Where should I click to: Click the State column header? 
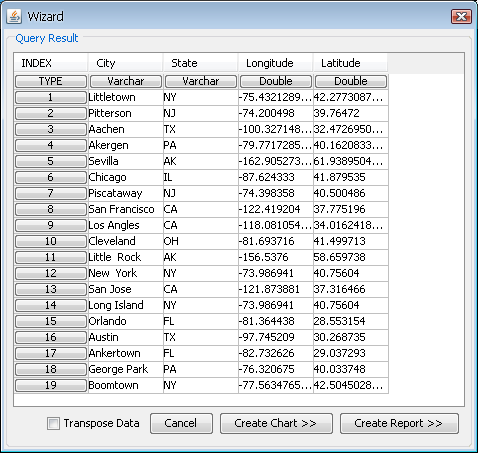pos(201,63)
